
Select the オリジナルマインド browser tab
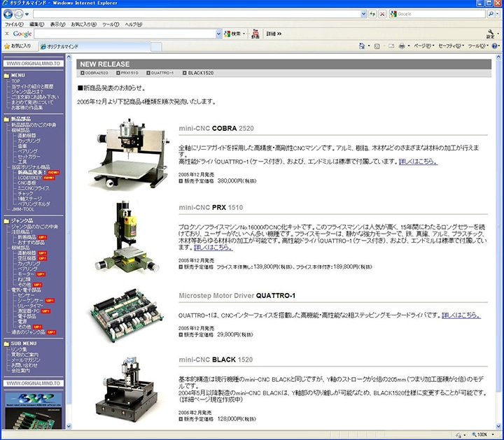(x=64, y=45)
